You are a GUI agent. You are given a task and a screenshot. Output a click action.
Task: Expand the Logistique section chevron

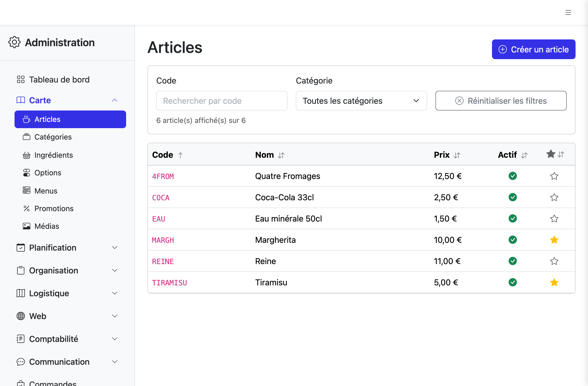point(115,293)
